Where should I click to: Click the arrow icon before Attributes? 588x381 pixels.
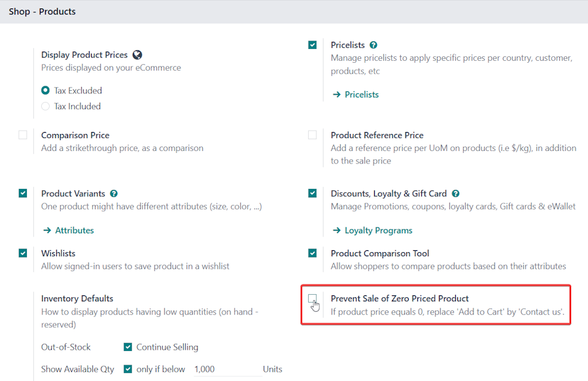point(47,231)
